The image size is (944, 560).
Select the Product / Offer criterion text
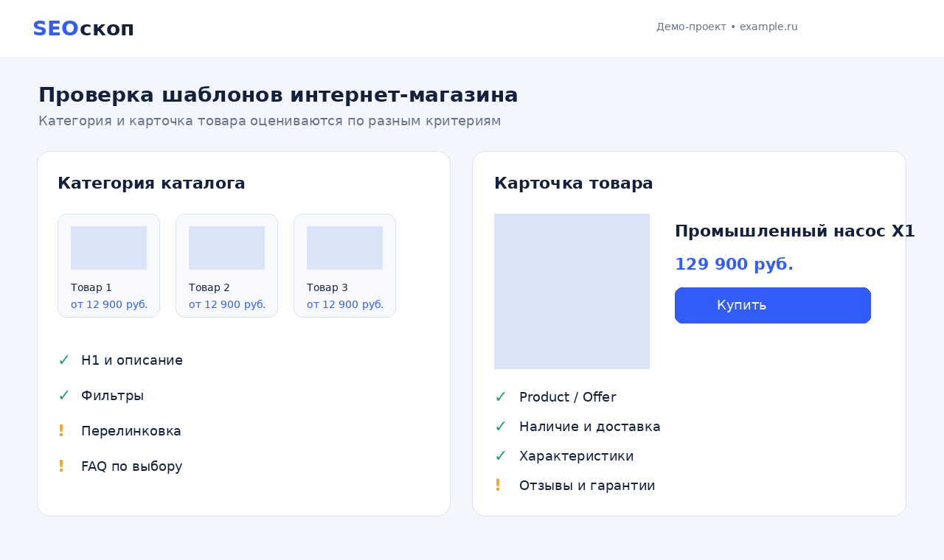568,397
